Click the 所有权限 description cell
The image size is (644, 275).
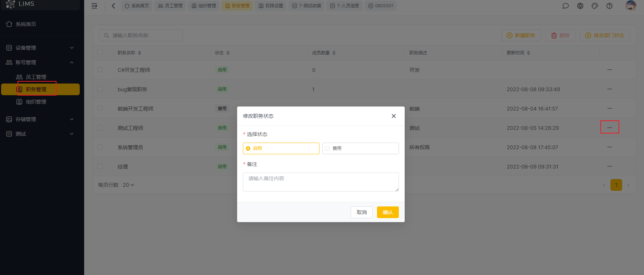click(420, 147)
